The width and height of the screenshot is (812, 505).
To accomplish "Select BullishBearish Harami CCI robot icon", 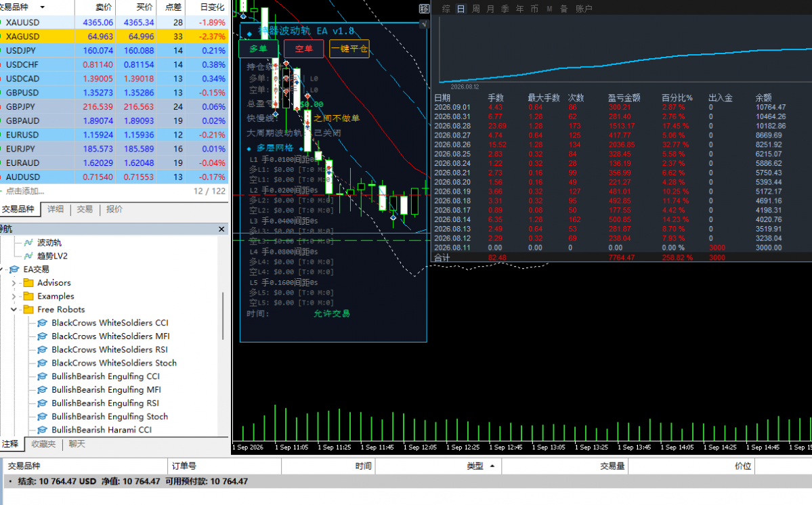I will tap(43, 430).
